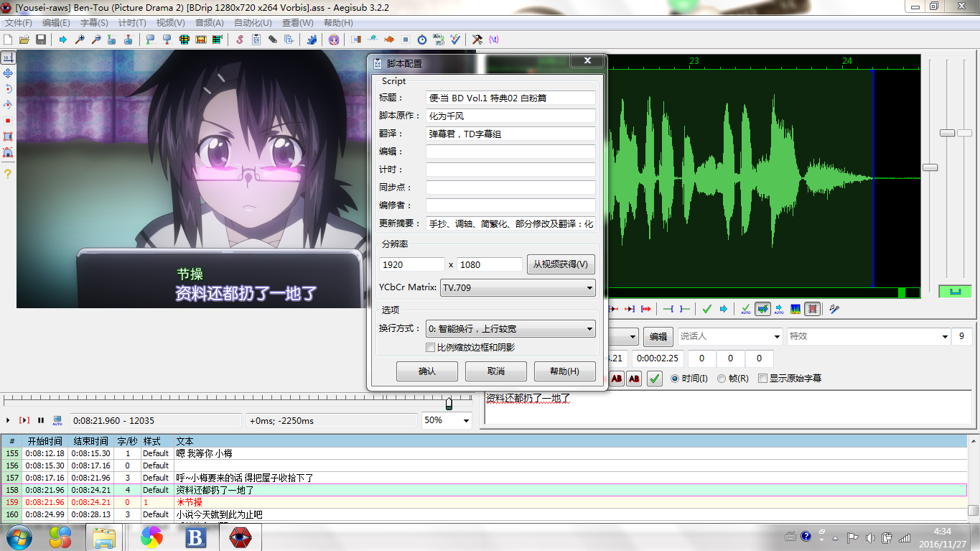Select the 帧(R) radio button
980x551 pixels.
722,378
